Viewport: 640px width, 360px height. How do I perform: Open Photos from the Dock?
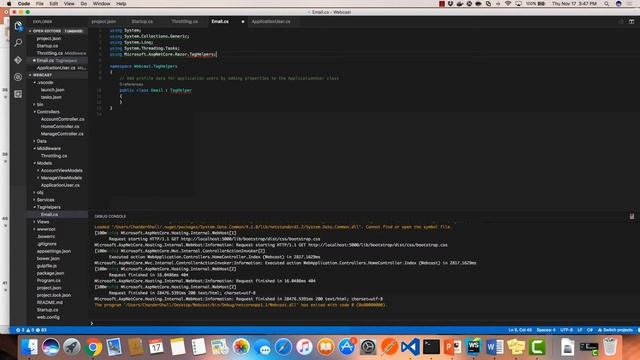click(241, 347)
